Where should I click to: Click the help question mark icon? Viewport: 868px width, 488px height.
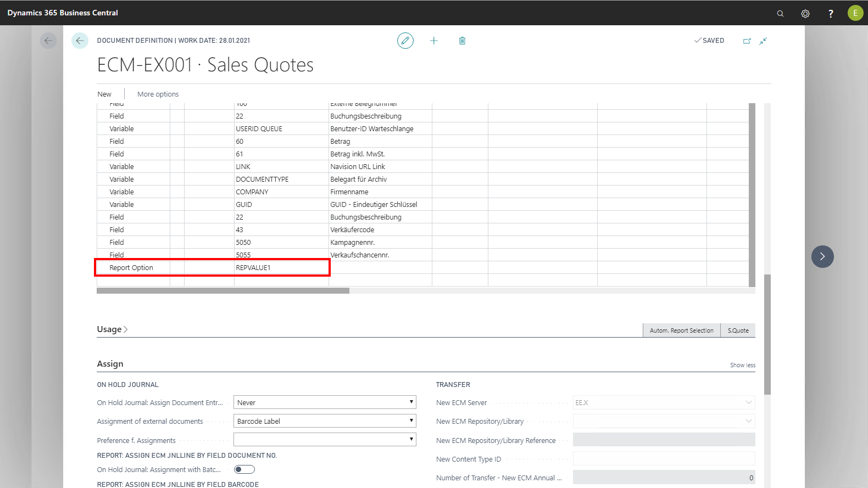(831, 13)
